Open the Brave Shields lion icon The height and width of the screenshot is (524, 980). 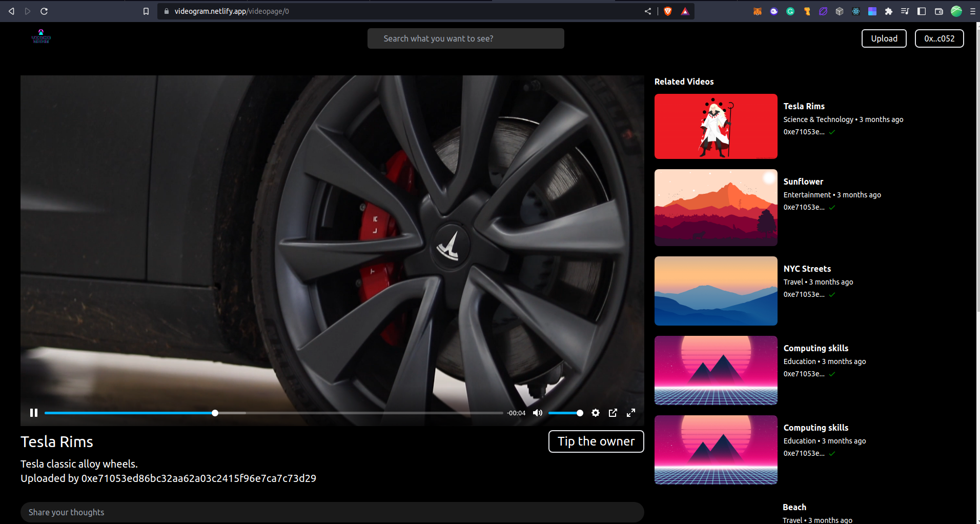pos(668,11)
